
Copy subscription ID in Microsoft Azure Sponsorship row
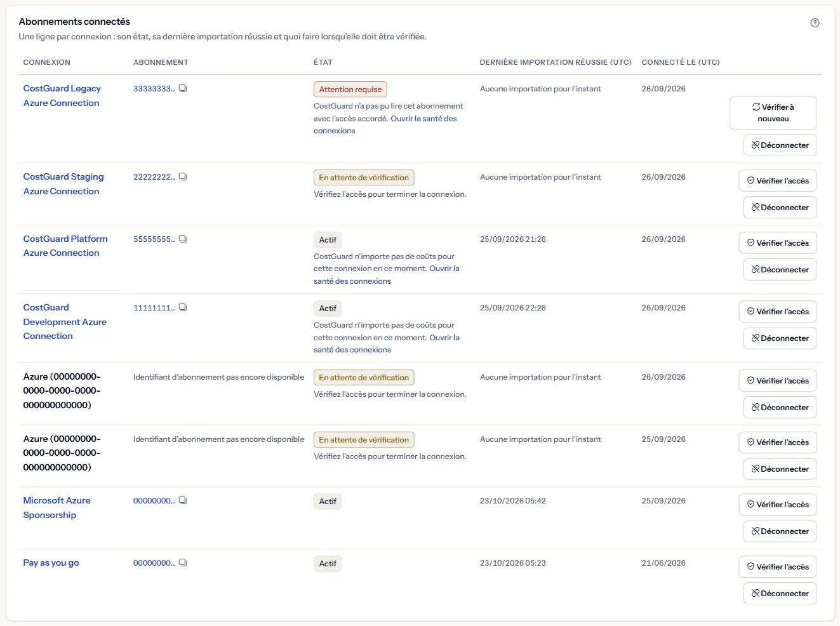tap(183, 500)
